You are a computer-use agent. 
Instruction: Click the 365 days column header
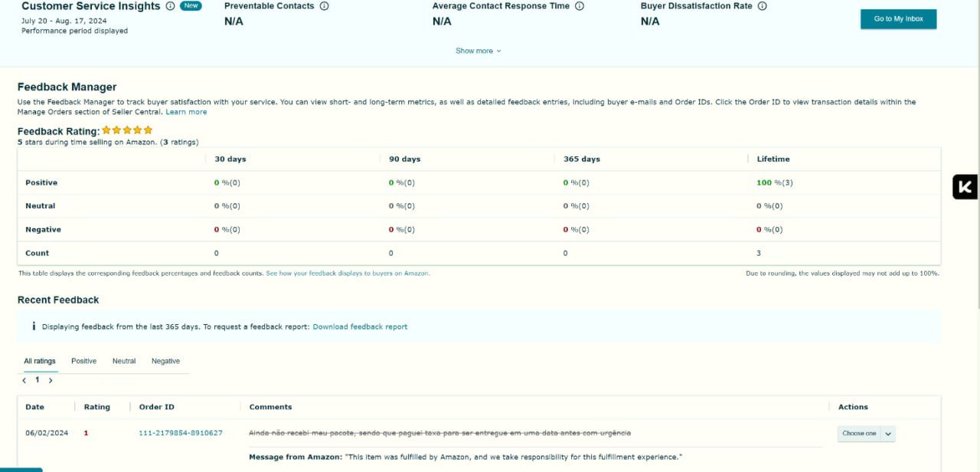582,159
